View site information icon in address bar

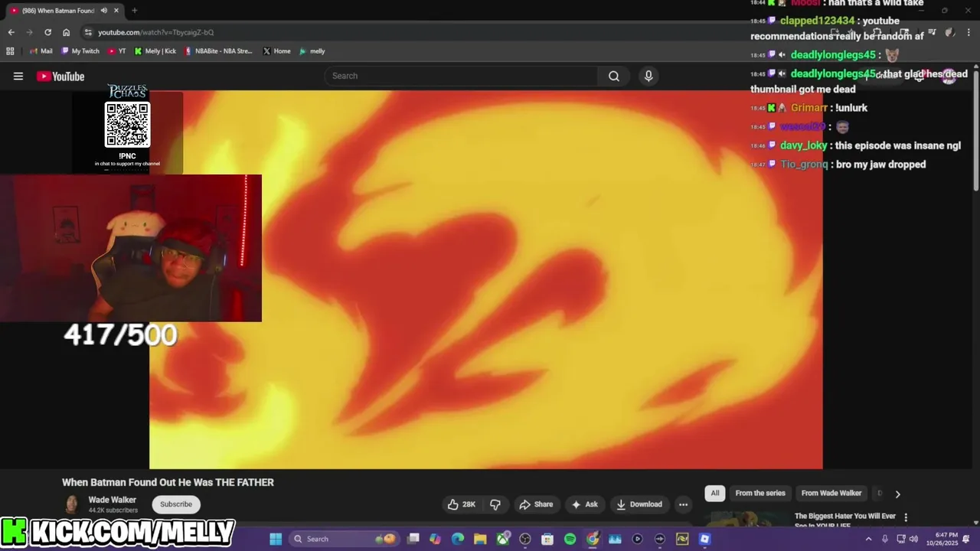(88, 32)
